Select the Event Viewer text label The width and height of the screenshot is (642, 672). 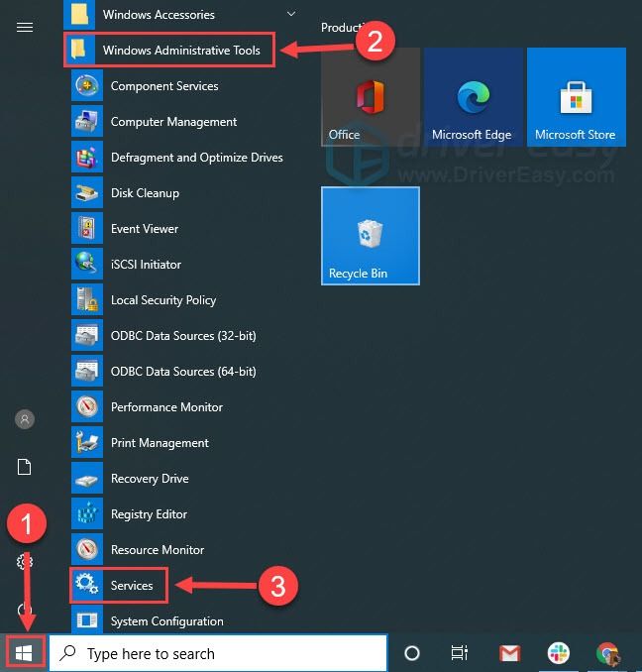click(145, 228)
